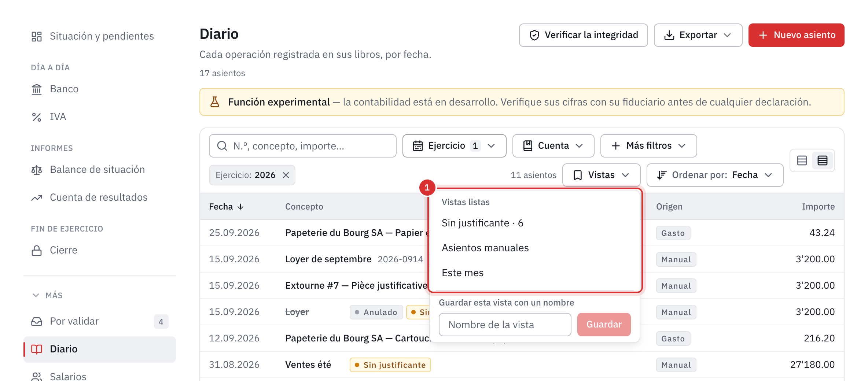Select Sin justificante · 6 view
The width and height of the screenshot is (868, 381).
[534, 223]
